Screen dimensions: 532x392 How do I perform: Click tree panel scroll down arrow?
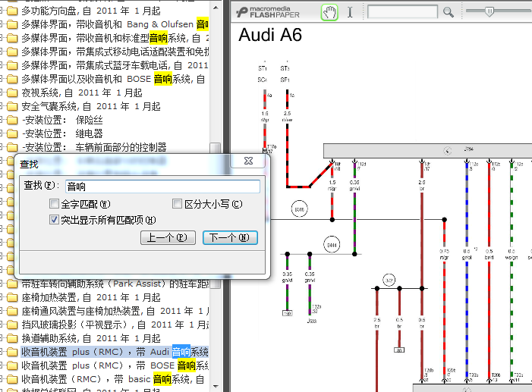tap(216, 386)
